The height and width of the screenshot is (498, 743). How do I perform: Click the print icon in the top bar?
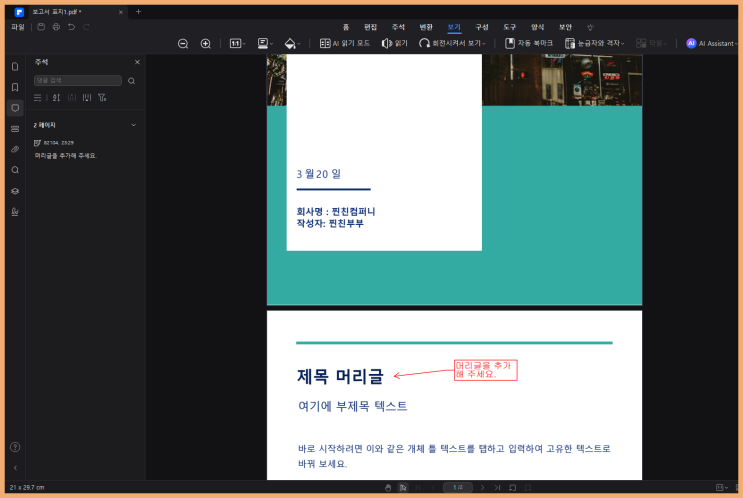(x=56, y=27)
